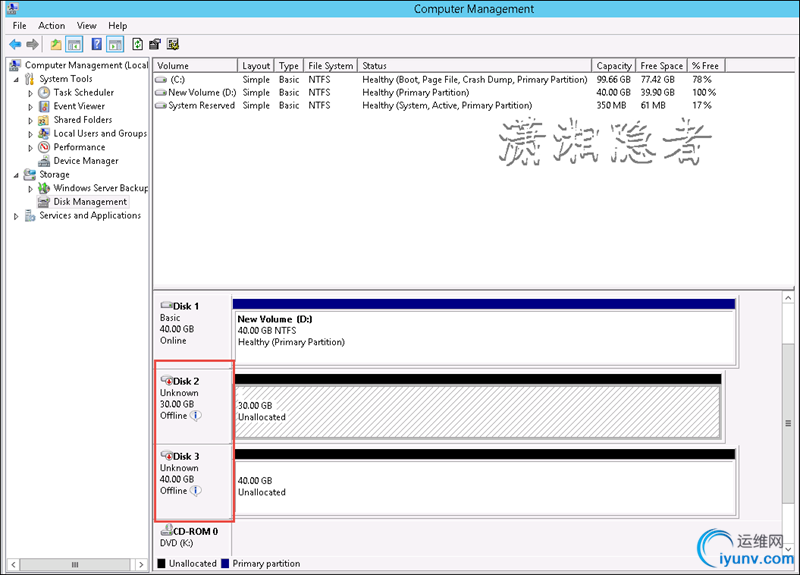Click the Back arrow toolbar icon
800x575 pixels.
pyautogui.click(x=15, y=44)
